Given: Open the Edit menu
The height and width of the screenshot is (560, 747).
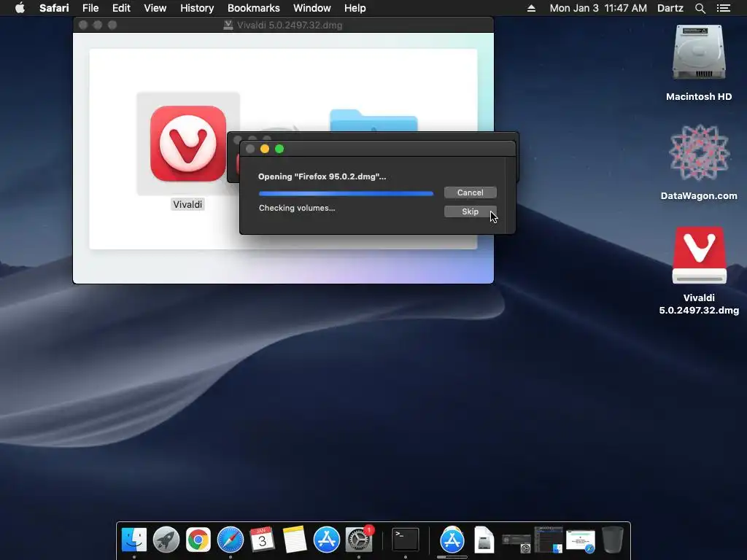Looking at the screenshot, I should (121, 8).
